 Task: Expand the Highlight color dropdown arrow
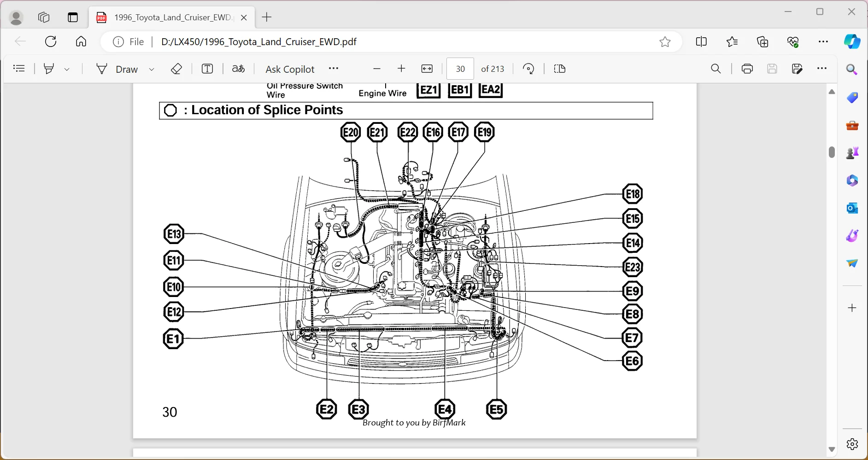click(x=67, y=70)
